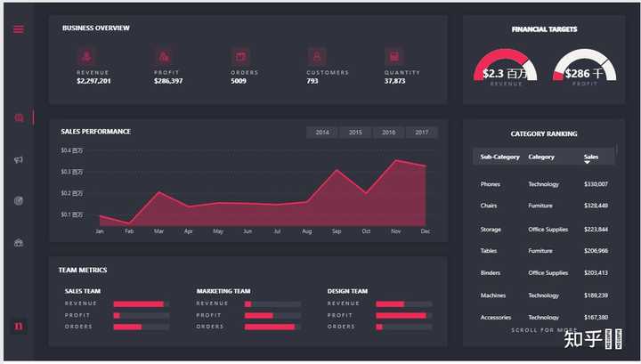641x364 pixels.
Task: Choose the 2016 year filter
Action: 388,133
